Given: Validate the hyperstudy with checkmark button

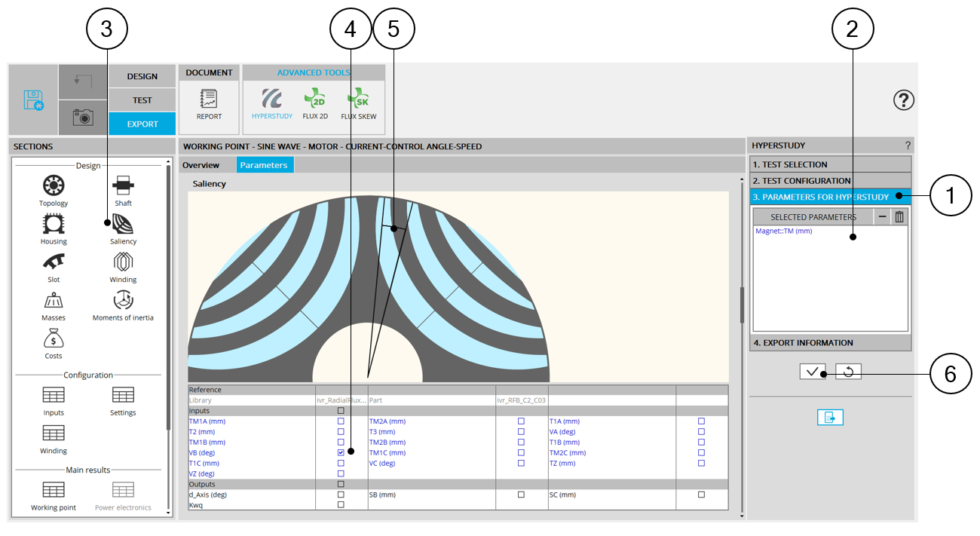Looking at the screenshot, I should pos(813,372).
